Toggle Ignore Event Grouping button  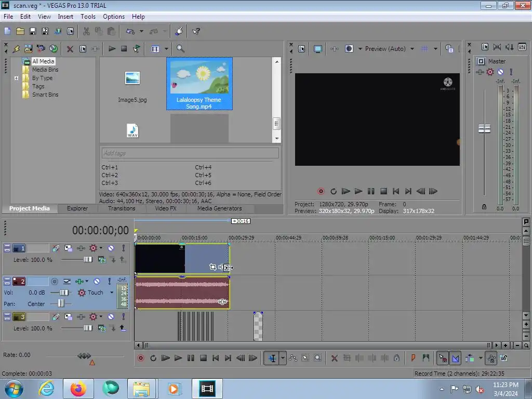[504, 358]
